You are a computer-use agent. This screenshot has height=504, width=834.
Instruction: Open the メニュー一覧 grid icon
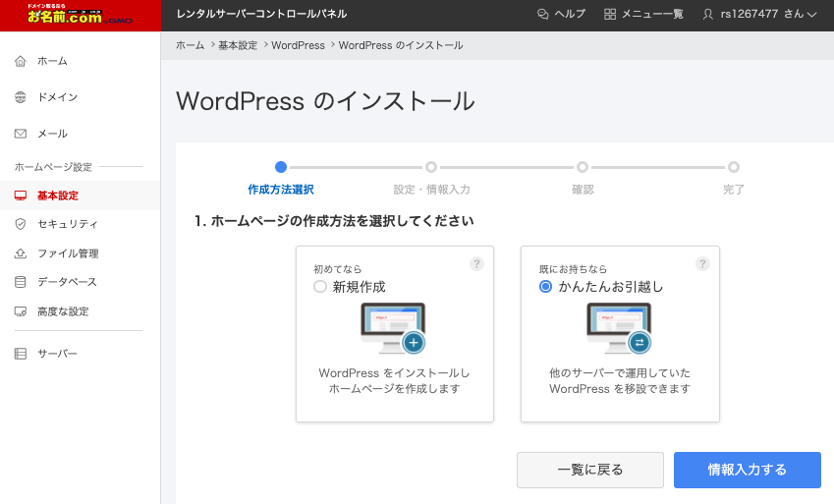pos(610,14)
